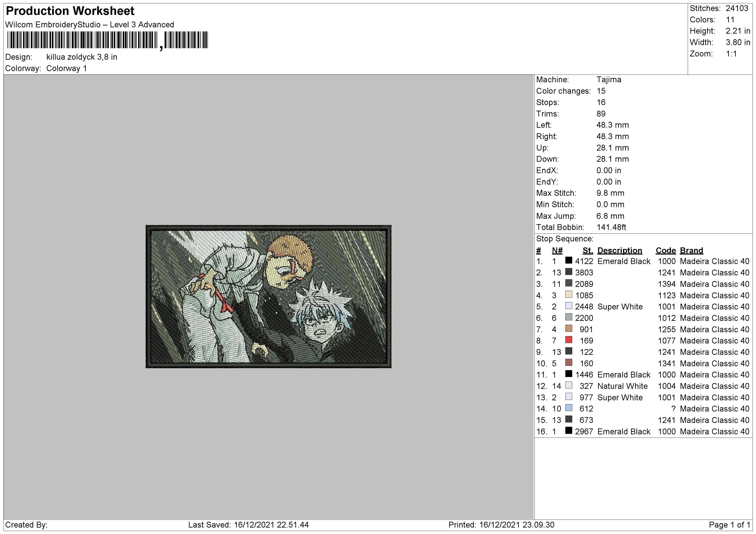756x534 pixels.
Task: Click the Super White swatch in row 5
Action: tap(569, 306)
